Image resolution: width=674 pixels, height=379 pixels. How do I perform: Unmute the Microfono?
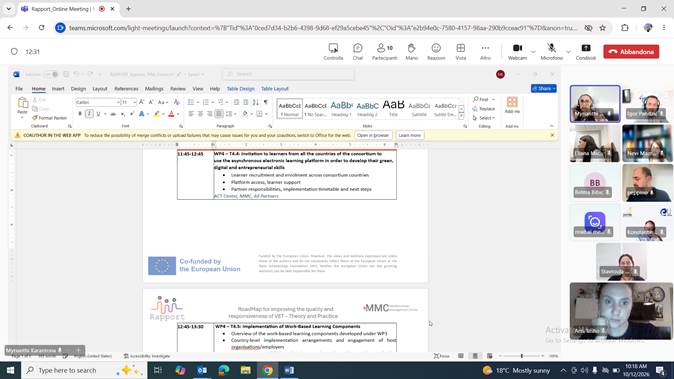pos(551,52)
